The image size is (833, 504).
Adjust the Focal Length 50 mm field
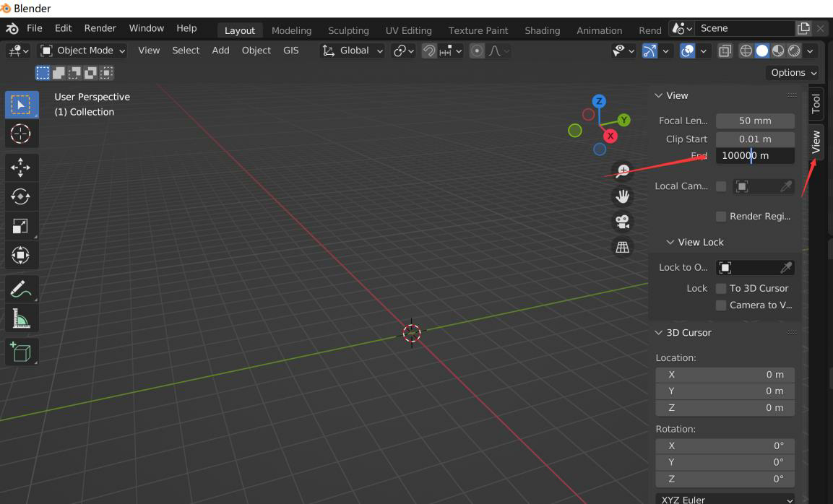(x=755, y=121)
